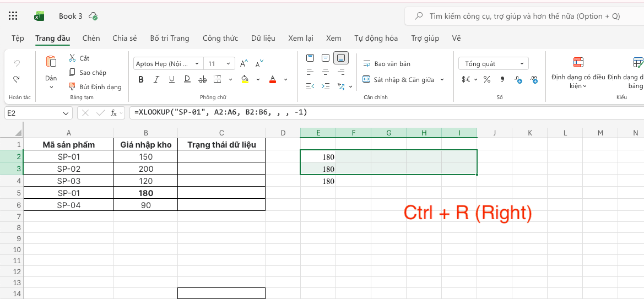Align text left
The image size is (644, 299).
(310, 72)
